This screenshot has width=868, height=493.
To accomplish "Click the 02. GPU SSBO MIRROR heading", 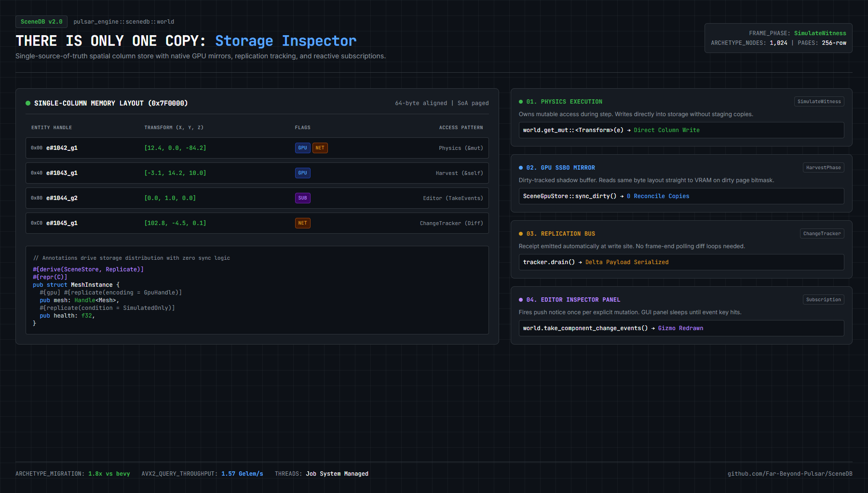I will click(561, 168).
